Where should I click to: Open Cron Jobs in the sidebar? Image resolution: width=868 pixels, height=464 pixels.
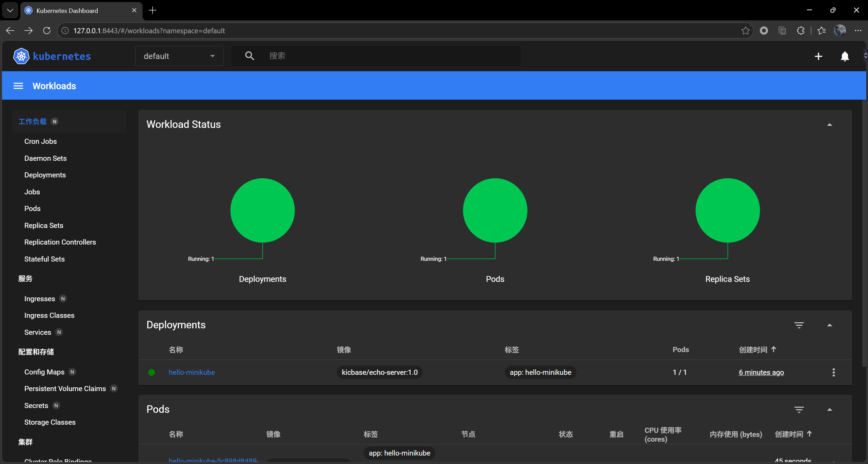pos(40,141)
